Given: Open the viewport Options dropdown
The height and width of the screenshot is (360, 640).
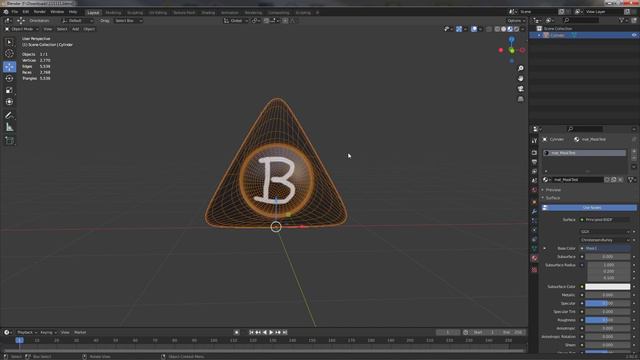Looking at the screenshot, I should tap(516, 20).
